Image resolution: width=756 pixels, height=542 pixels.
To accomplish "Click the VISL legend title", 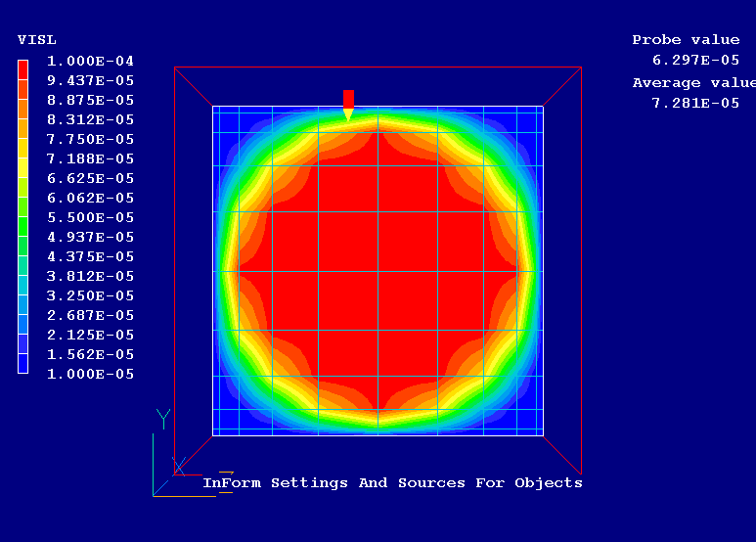I will (x=37, y=40).
